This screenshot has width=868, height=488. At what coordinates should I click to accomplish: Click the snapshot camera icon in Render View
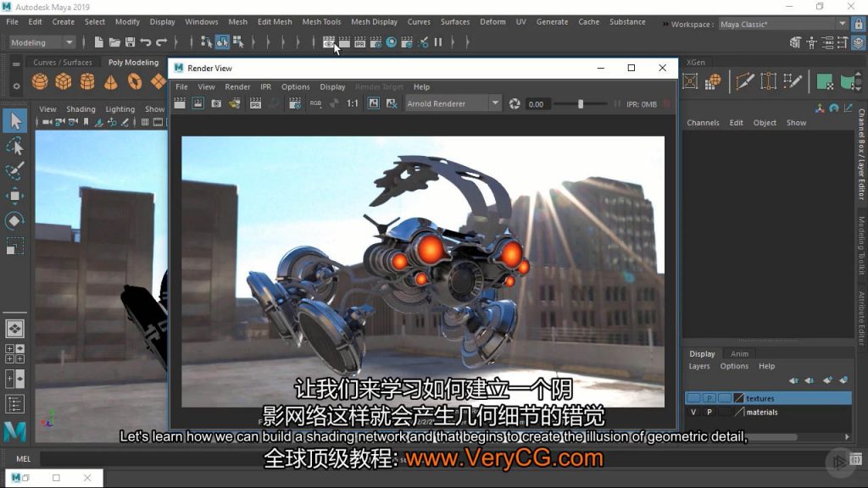[216, 103]
